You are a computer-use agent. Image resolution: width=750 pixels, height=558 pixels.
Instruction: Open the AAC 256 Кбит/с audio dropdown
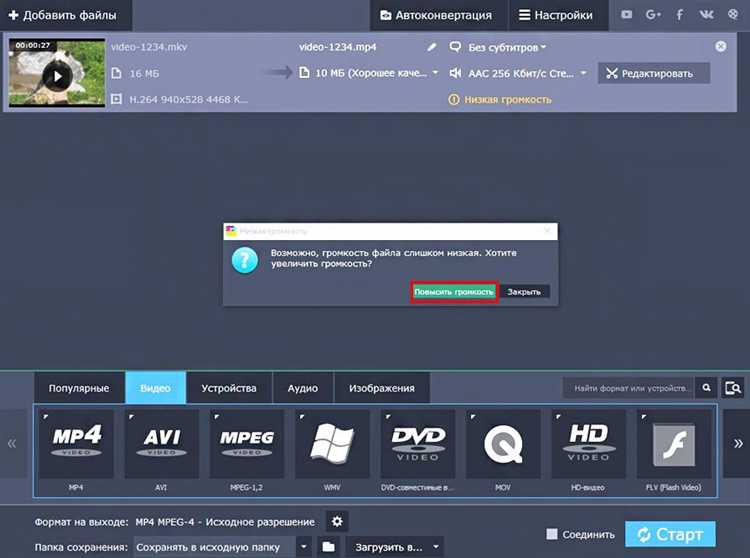pyautogui.click(x=517, y=73)
